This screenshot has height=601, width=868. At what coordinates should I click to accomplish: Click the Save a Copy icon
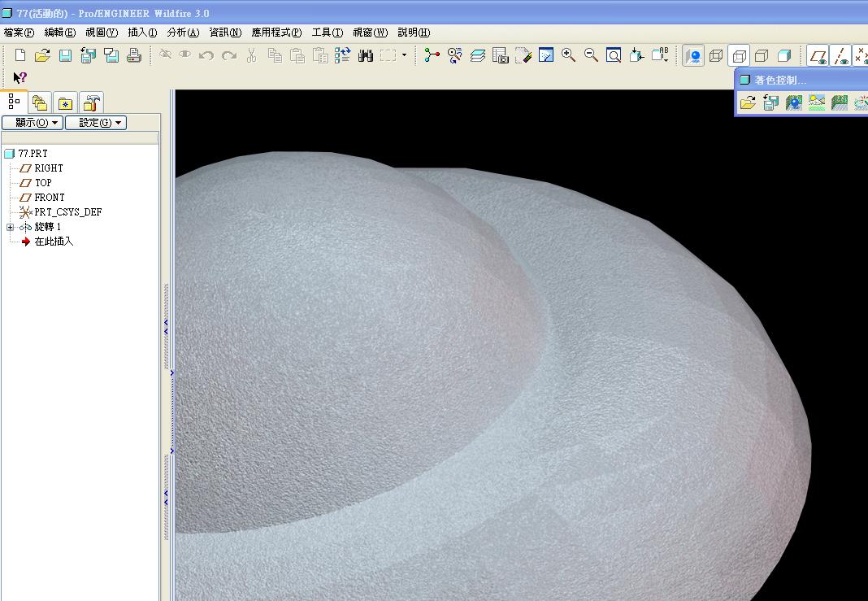(88, 55)
